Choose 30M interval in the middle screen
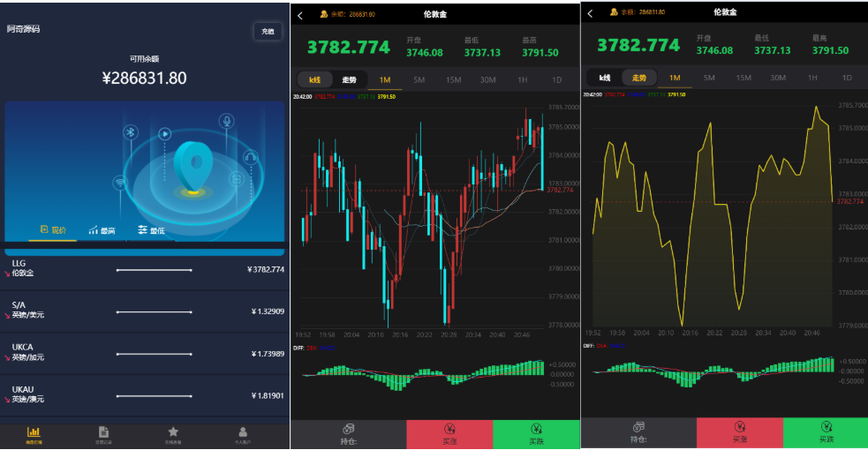The width and height of the screenshot is (868, 450). tap(487, 79)
